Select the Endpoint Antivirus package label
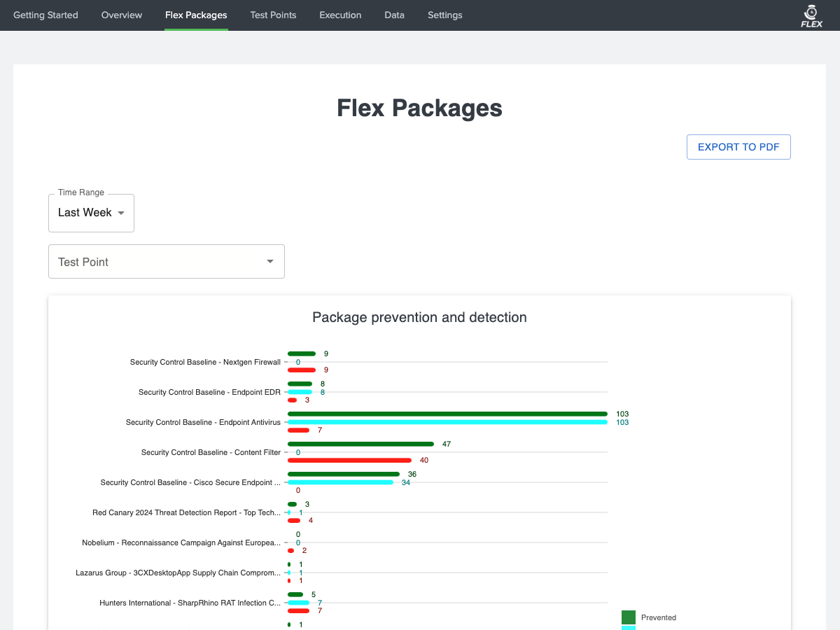Image resolution: width=840 pixels, height=630 pixels. click(x=203, y=422)
